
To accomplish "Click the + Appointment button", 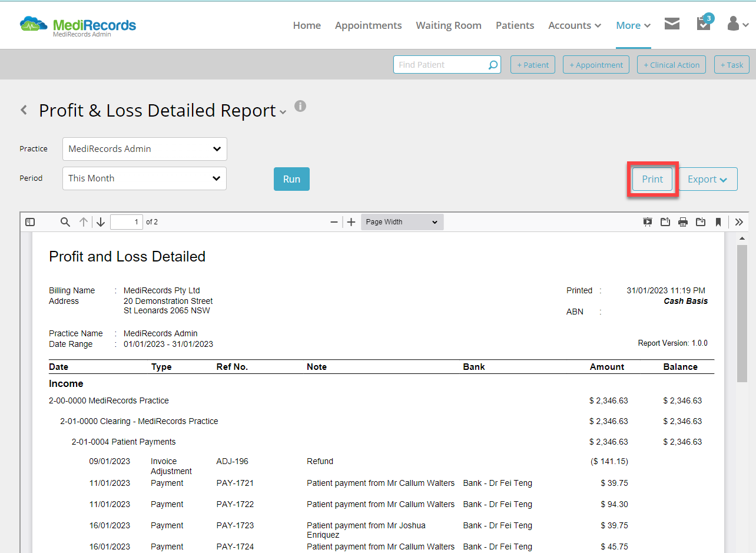I will pyautogui.click(x=596, y=65).
